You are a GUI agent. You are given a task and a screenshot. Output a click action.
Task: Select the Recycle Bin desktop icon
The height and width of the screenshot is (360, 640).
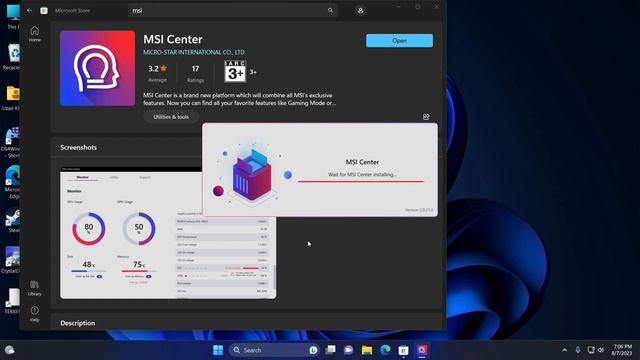tap(13, 56)
